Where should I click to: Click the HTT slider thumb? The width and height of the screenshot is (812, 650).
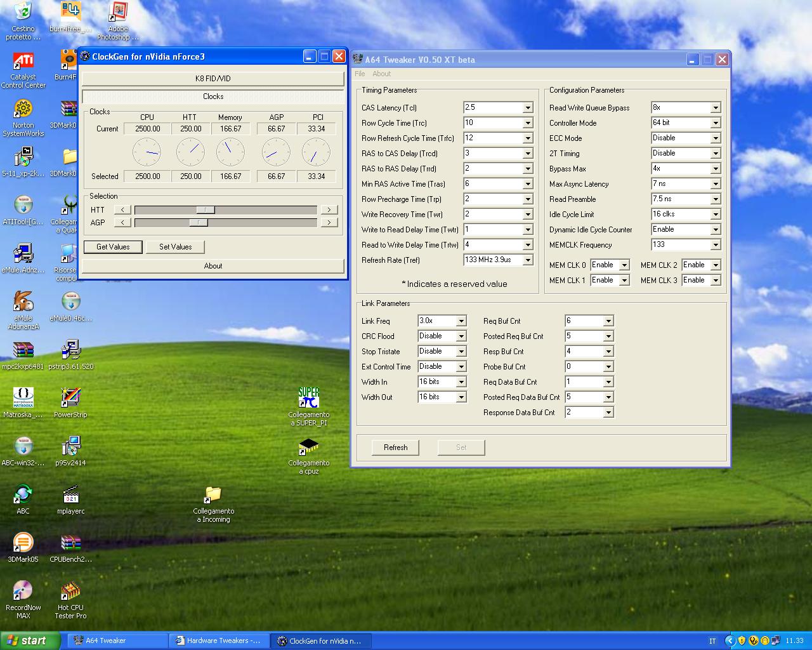(206, 209)
